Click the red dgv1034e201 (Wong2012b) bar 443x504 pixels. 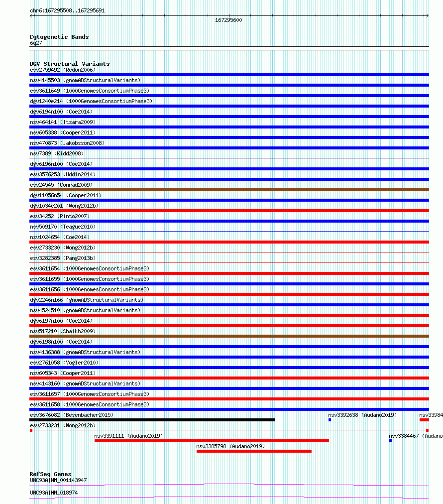tap(229, 211)
